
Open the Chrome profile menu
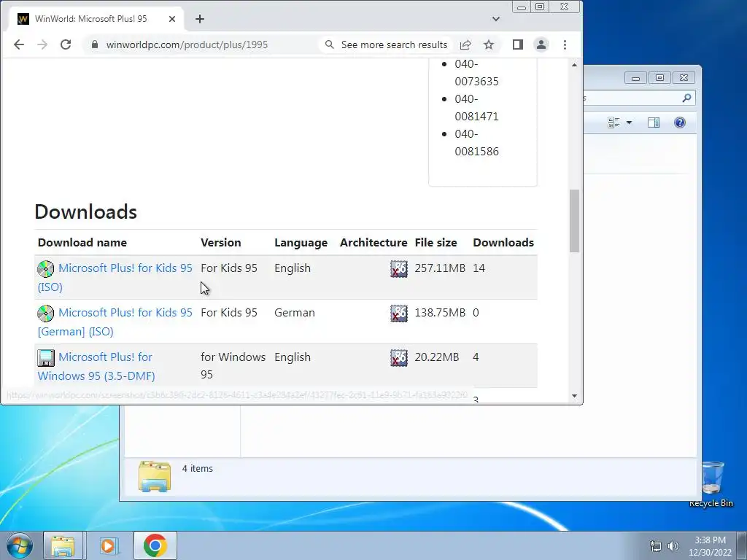[541, 44]
